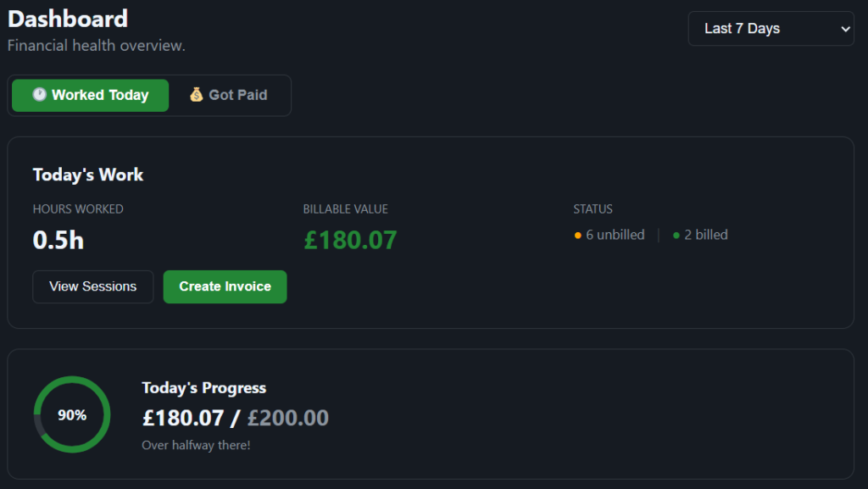Click the Today's Work card heading
Image resolution: width=868 pixels, height=489 pixels.
(88, 175)
